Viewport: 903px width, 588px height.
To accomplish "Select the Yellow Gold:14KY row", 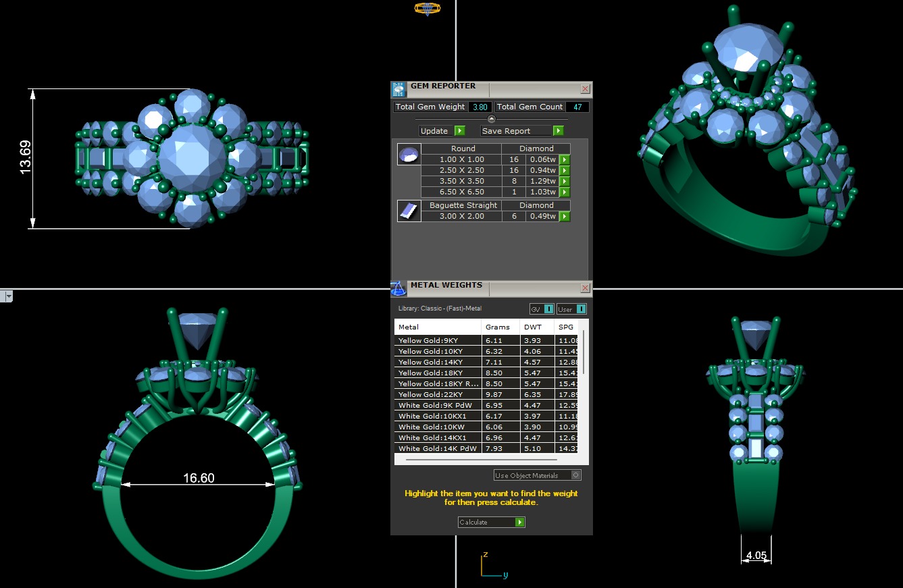I will pos(486,362).
